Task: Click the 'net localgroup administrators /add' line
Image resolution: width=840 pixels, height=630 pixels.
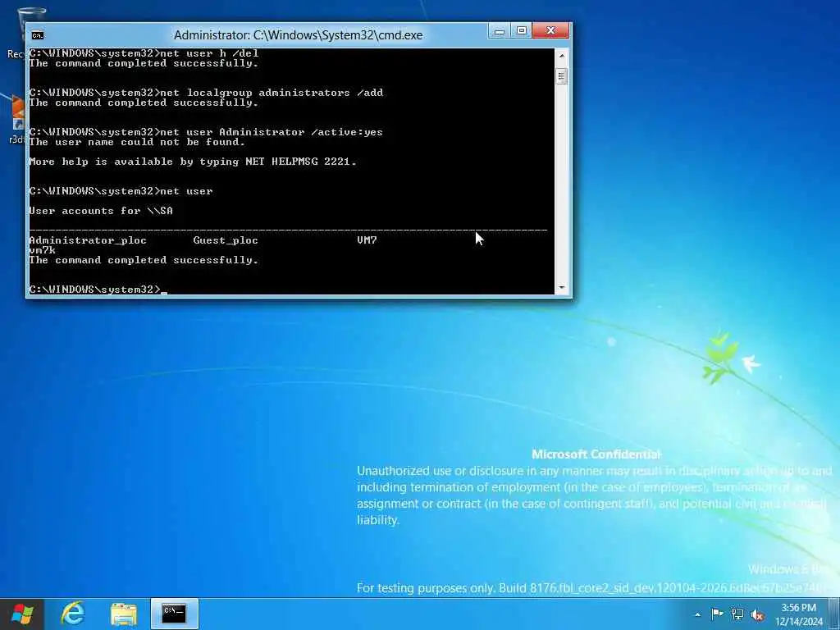Action: click(206, 93)
